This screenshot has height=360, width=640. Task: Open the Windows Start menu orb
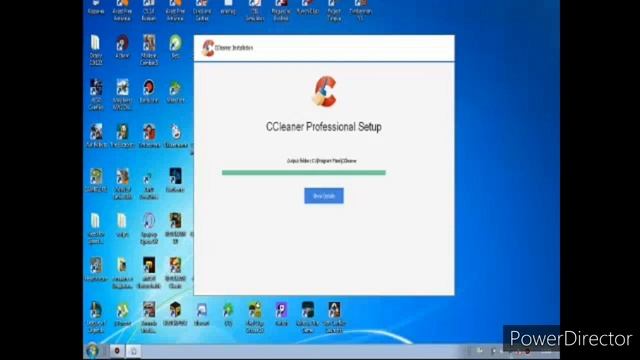coord(92,351)
